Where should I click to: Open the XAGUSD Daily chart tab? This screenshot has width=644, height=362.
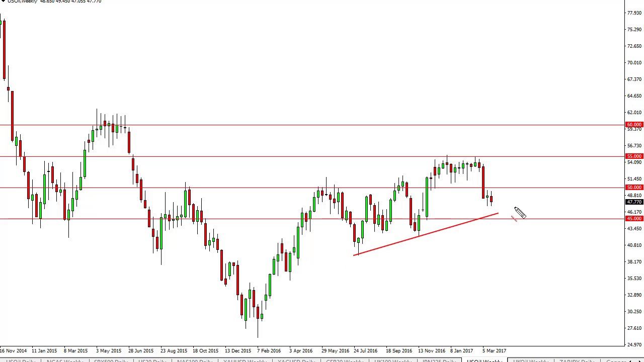(x=296, y=361)
